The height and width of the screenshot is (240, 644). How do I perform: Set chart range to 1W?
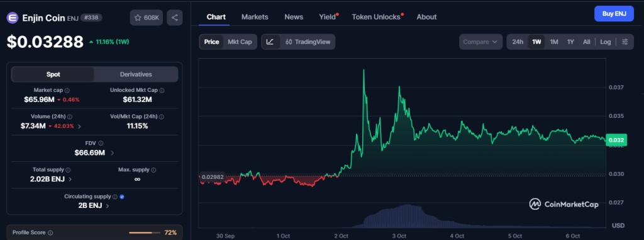pos(536,42)
